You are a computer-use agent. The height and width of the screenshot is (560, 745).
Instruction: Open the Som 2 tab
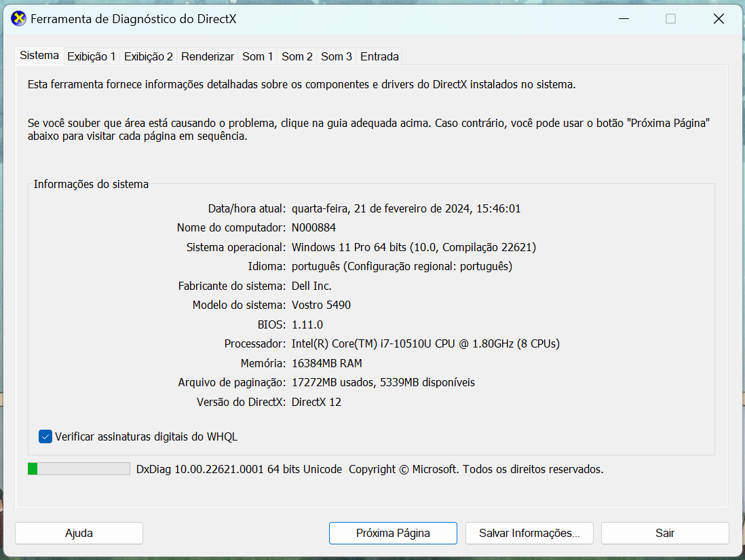(297, 57)
